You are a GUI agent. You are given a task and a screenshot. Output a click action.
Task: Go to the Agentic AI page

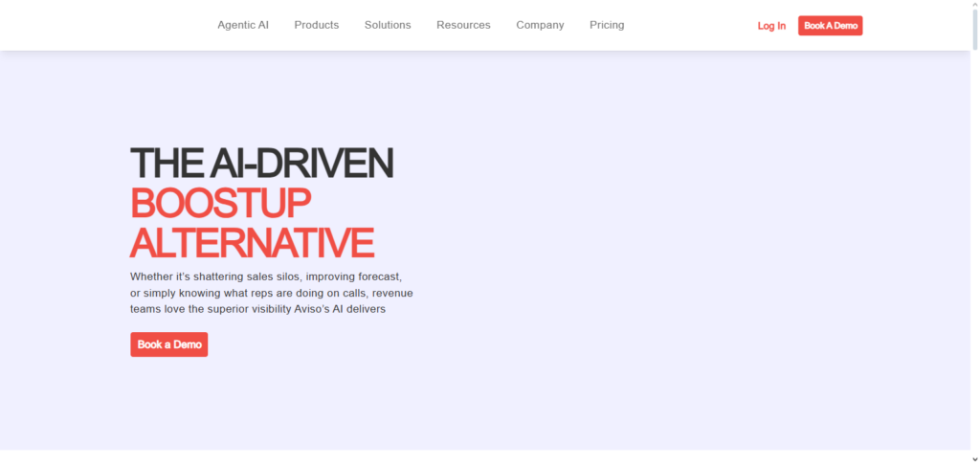(x=243, y=25)
